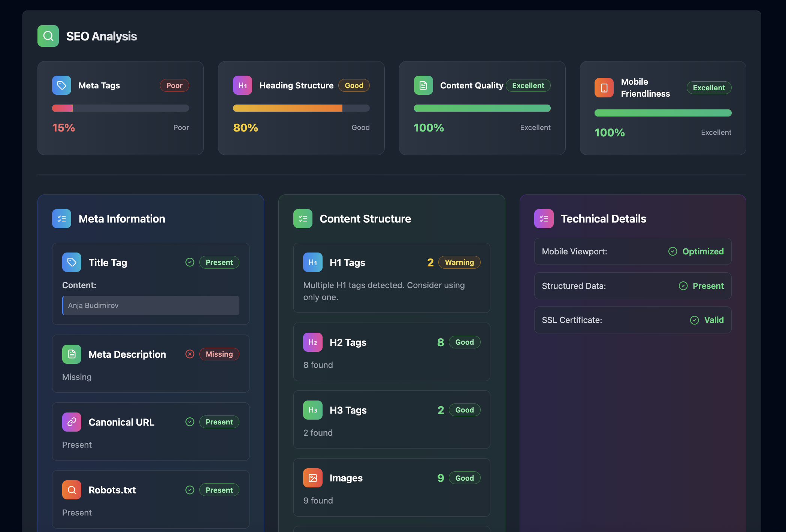Screen dimensions: 786x532
Task: Click the Heading Structure H1 icon
Action: 242,85
